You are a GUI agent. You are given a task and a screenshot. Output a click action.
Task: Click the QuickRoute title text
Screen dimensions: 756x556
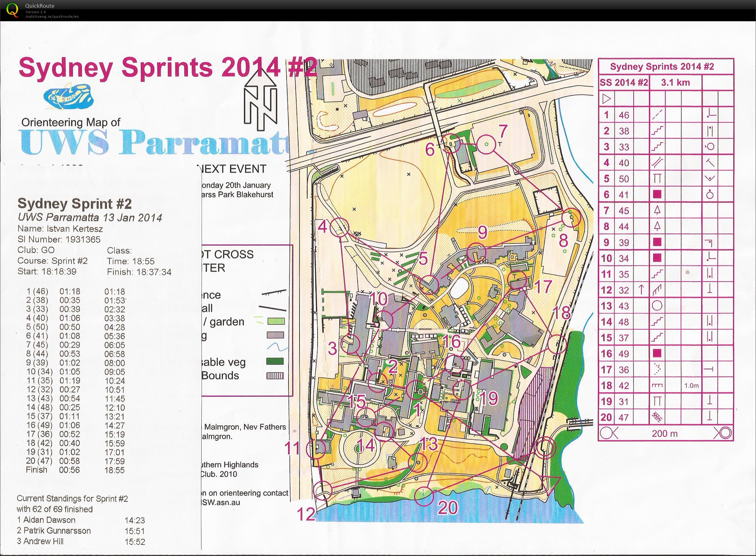click(x=40, y=6)
